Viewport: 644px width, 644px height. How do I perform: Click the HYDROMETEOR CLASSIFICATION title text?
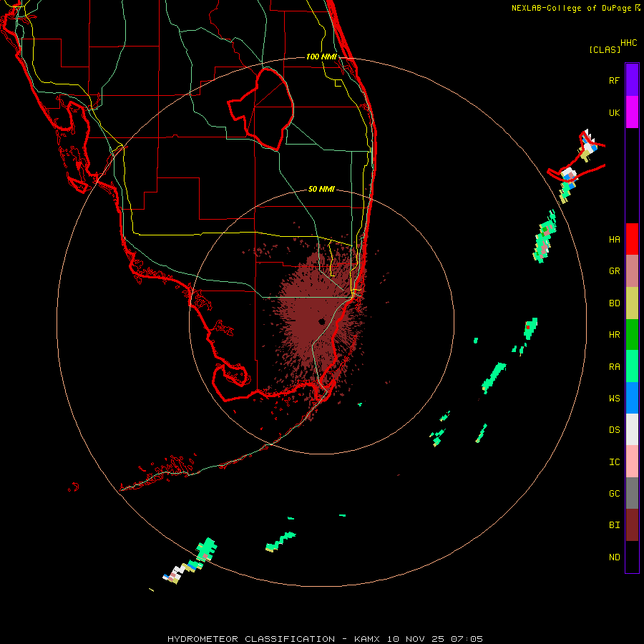click(251, 639)
